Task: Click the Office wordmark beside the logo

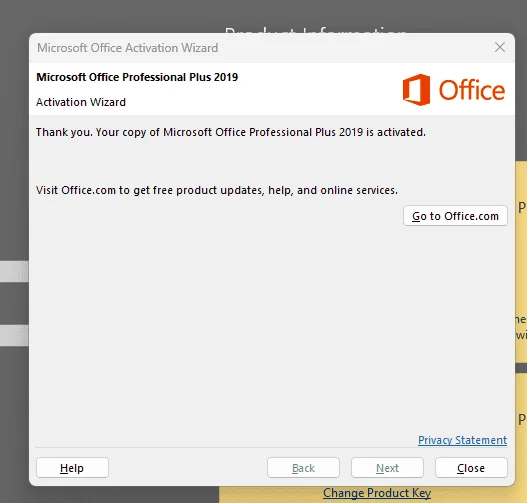Action: (472, 90)
